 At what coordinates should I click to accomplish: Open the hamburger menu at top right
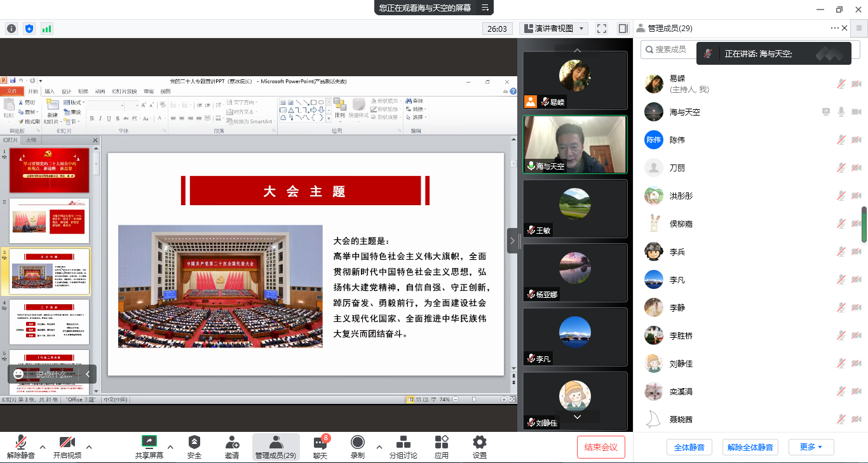click(858, 28)
